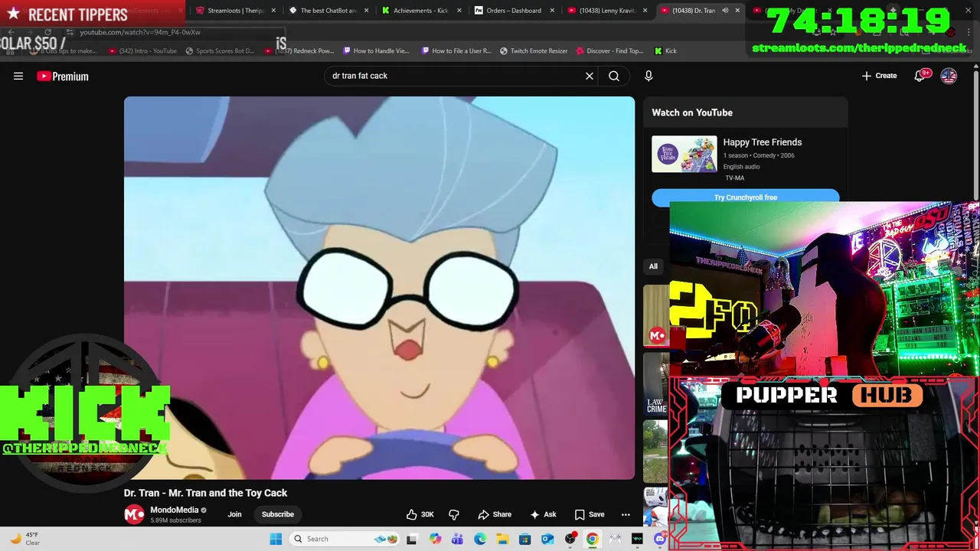Clear the search box text
Screen dimensions: 980x551
(590, 76)
